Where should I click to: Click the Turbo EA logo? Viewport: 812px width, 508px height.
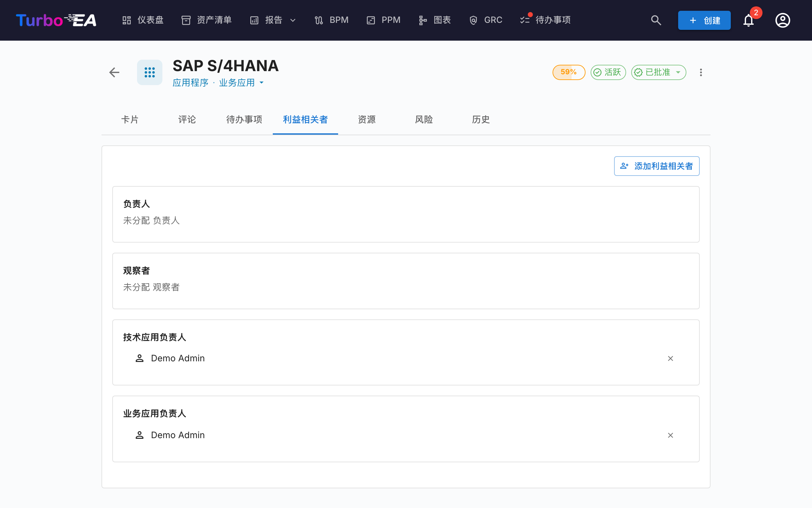pos(56,20)
